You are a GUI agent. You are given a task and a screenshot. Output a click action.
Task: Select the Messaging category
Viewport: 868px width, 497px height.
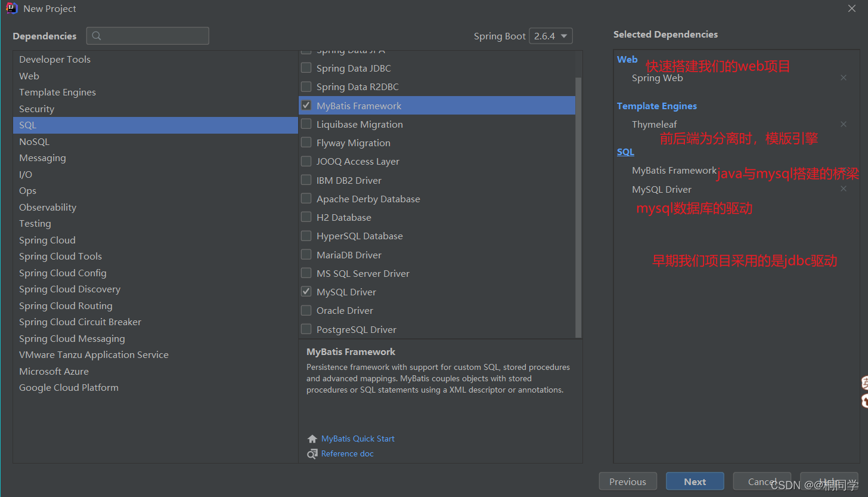[155, 158]
